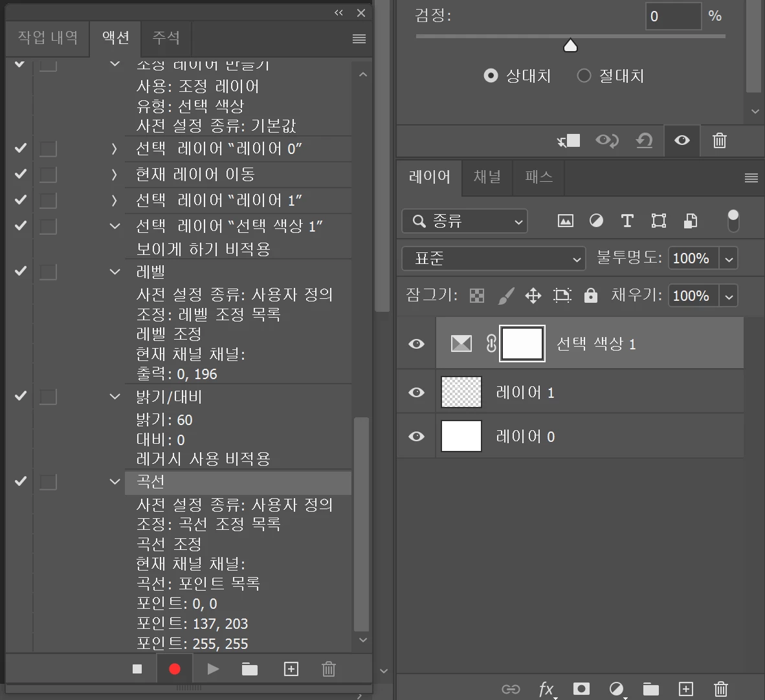This screenshot has width=765, height=700.
Task: Toggle dialog box for 레벨 step
Action: click(48, 272)
